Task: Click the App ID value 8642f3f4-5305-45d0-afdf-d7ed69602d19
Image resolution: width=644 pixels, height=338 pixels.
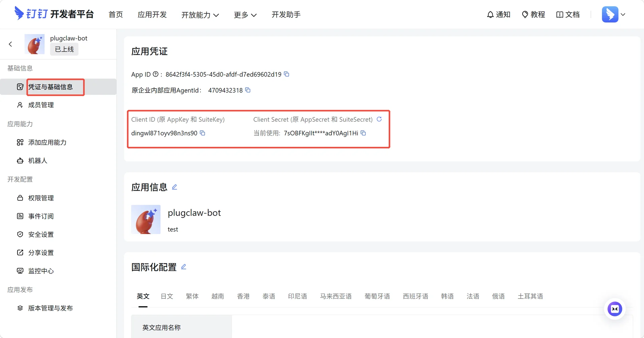Action: click(x=223, y=74)
